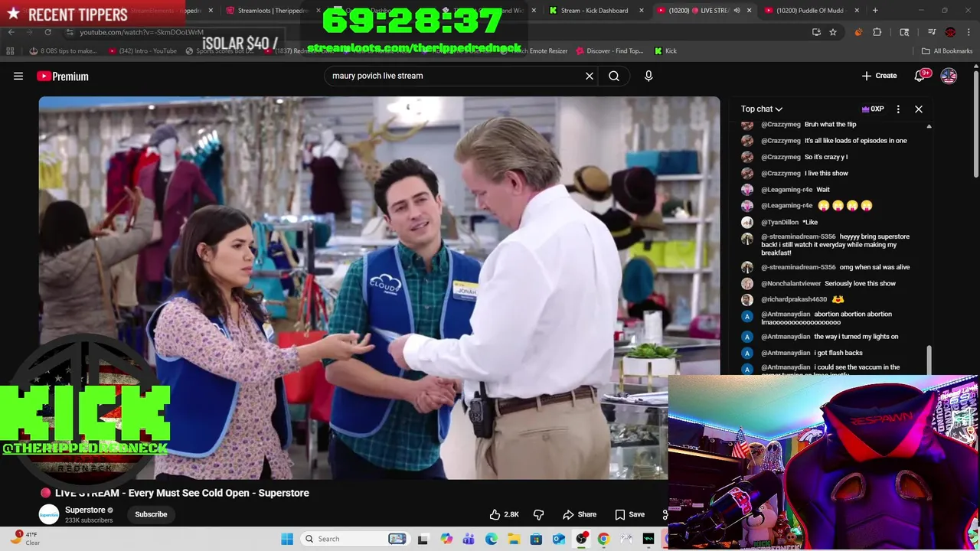The image size is (980, 551).
Task: Click 'omg when sal was alive' message
Action: pos(874,267)
